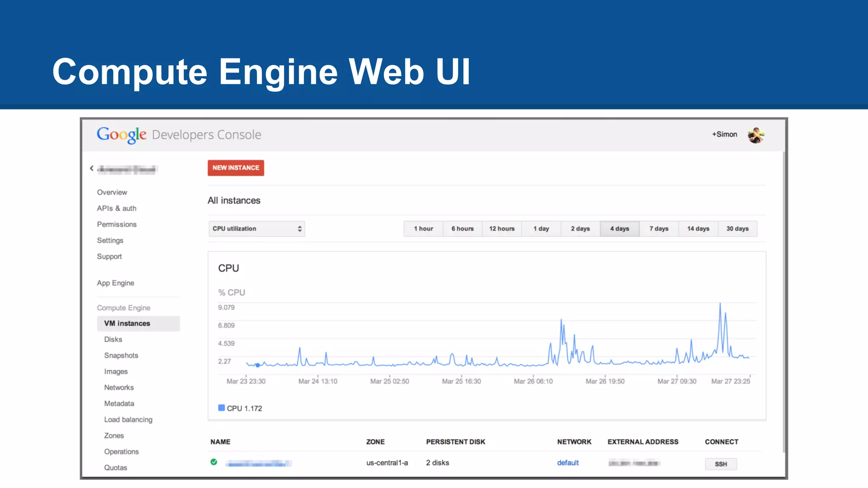Viewport: 868px width, 488px height.
Task: Open Load balancing under Compute Engine
Action: tap(128, 420)
